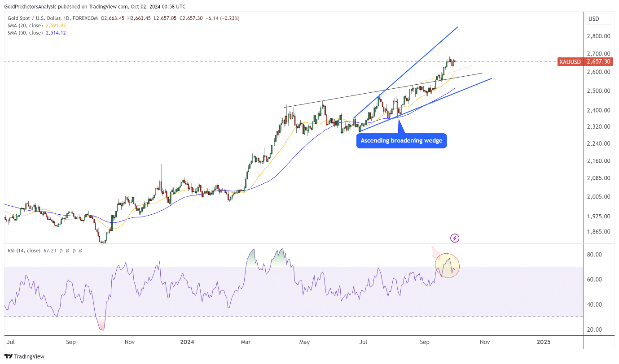Click the 2,800.00 price axis label
This screenshot has height=364, width=619.
(x=599, y=36)
